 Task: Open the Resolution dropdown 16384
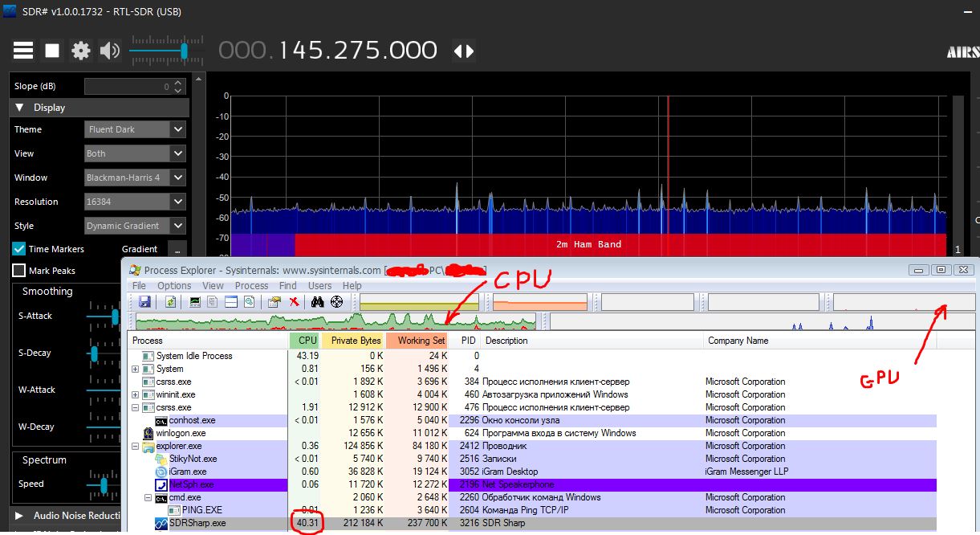click(136, 202)
